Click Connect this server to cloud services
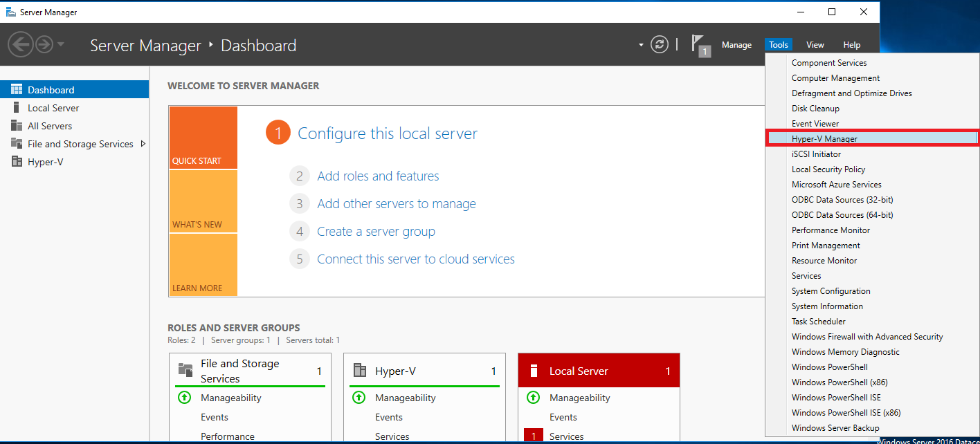Screen dimensions: 980x444 click(416, 259)
